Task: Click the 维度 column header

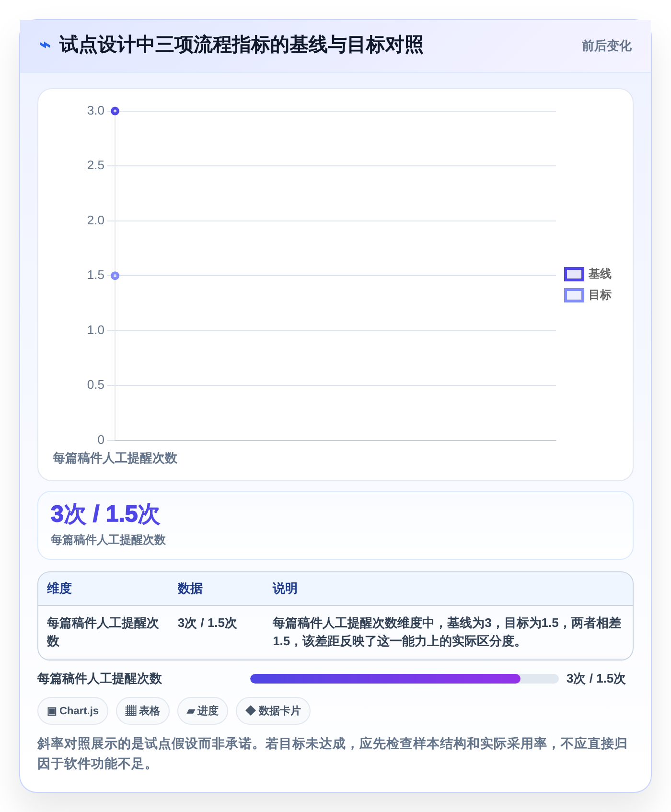Action: 59,589
